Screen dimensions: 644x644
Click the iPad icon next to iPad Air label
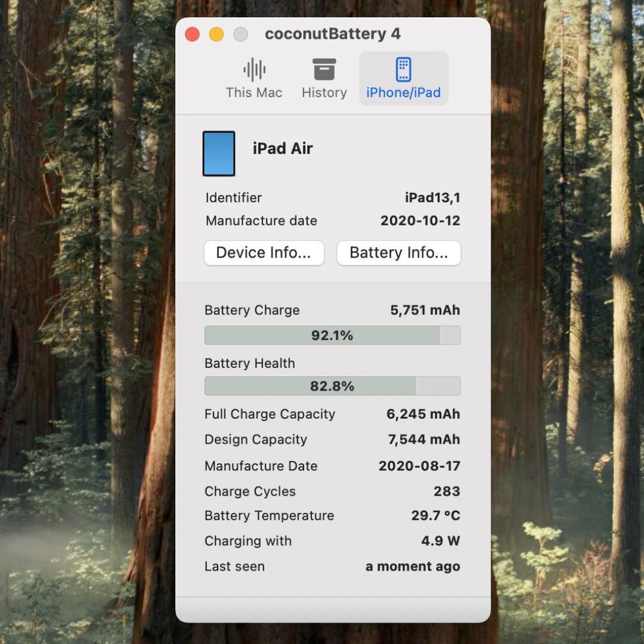pos(219,153)
